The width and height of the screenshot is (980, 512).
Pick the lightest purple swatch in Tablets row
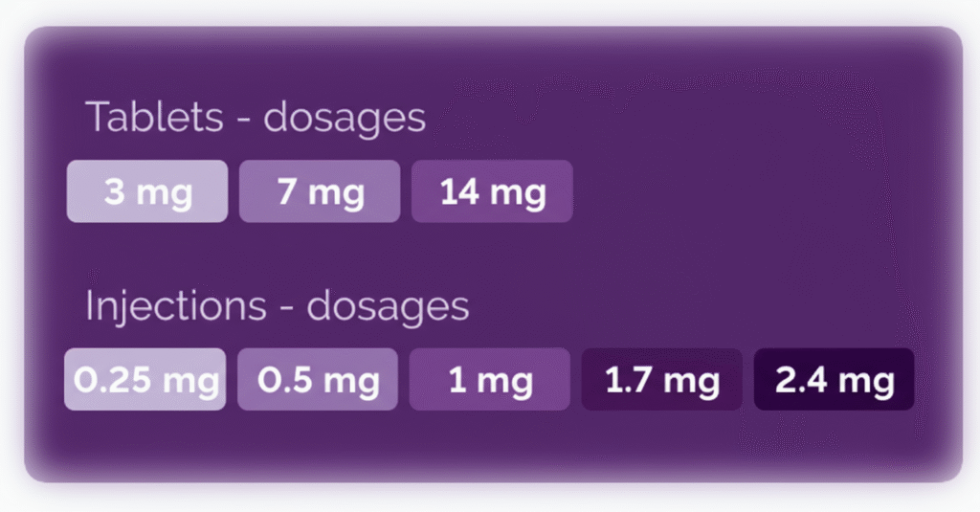coord(147,191)
